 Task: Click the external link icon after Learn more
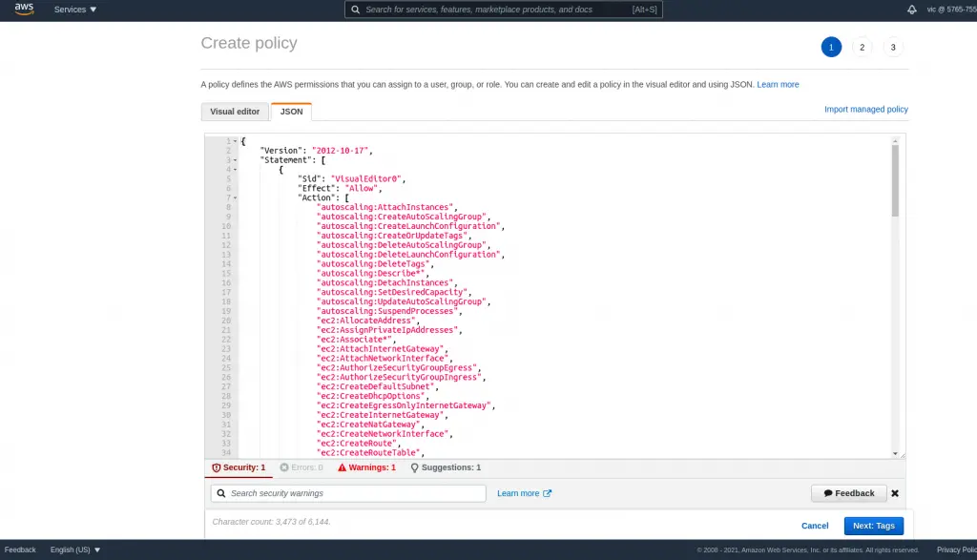click(547, 493)
